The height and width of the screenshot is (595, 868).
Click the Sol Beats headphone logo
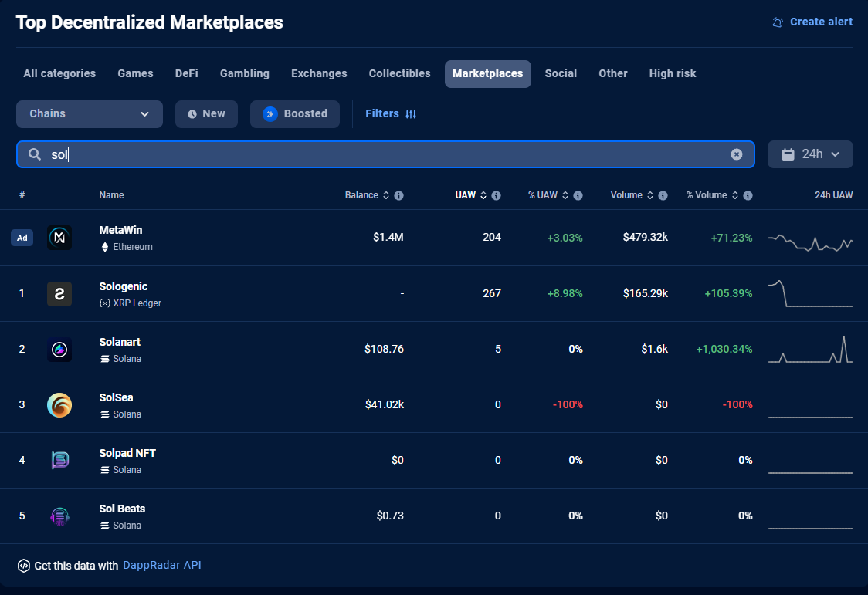pos(59,516)
